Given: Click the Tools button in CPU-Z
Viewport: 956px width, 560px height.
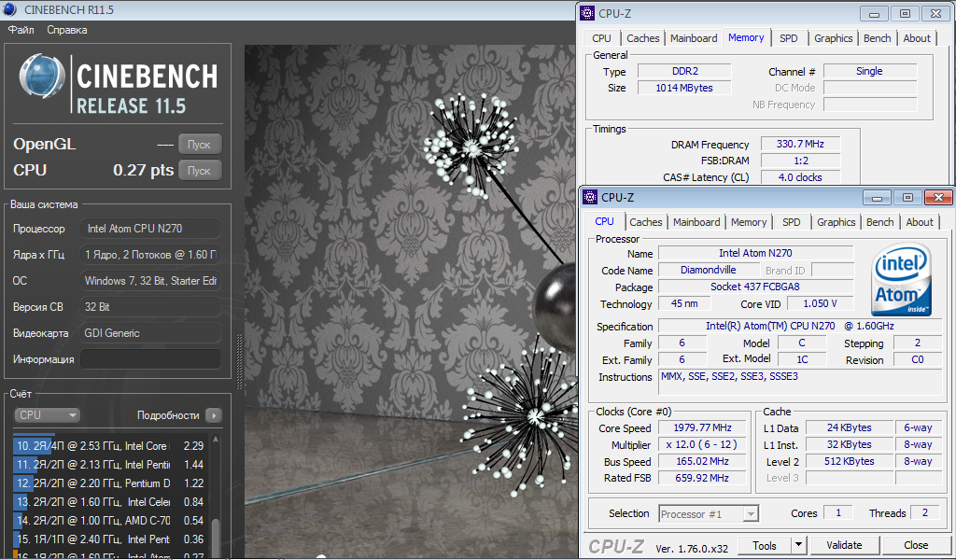Looking at the screenshot, I should [x=764, y=545].
